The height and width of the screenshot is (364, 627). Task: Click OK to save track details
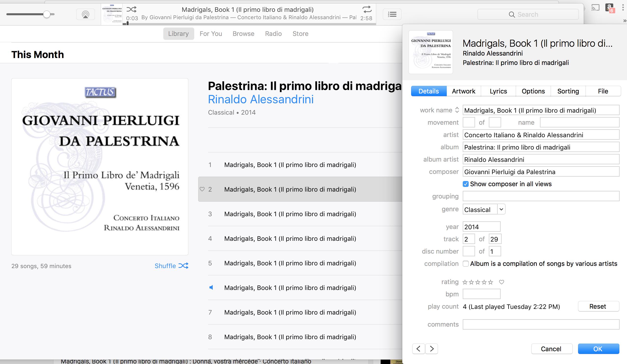pos(598,349)
